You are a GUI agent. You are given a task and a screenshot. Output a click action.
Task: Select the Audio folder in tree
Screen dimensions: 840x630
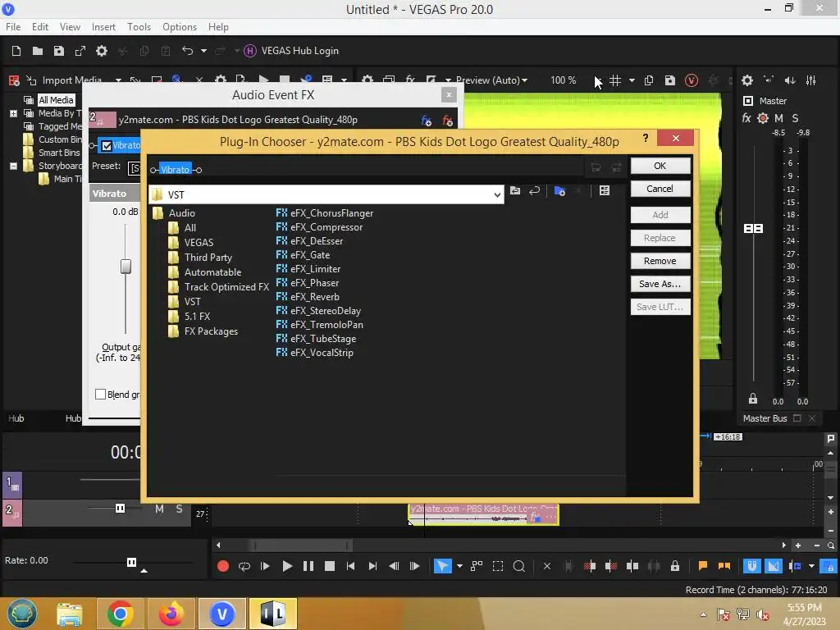[x=174, y=213]
